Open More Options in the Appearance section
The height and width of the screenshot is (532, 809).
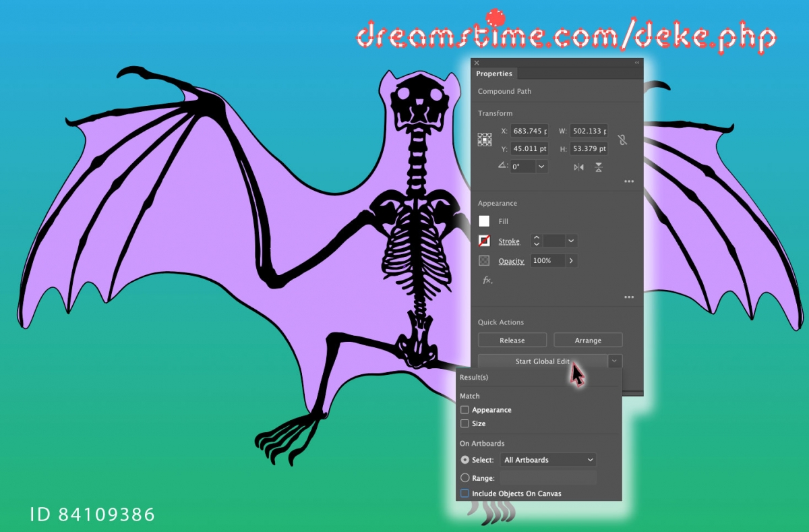[629, 297]
